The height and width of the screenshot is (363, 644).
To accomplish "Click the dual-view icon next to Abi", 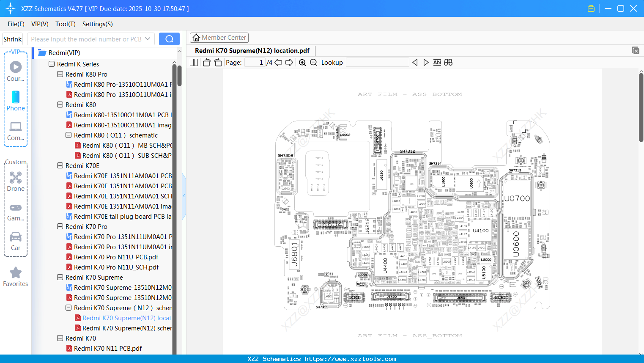I will 448,62.
